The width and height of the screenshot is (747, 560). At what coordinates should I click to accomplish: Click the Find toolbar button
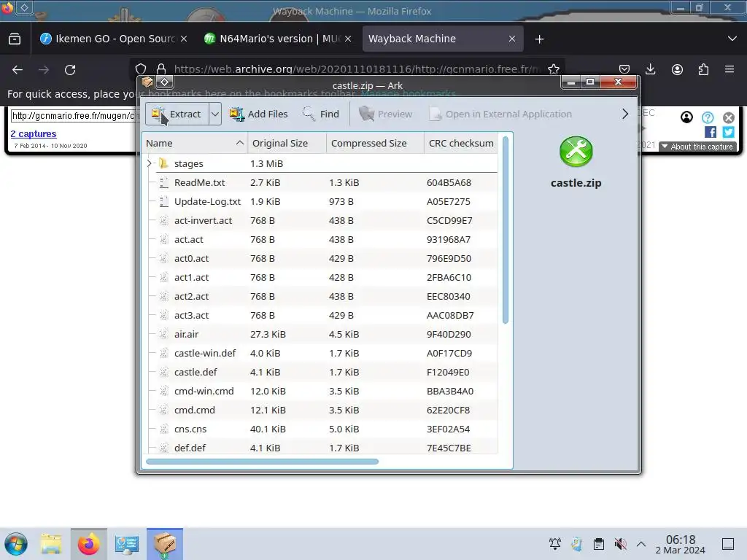tap(321, 114)
